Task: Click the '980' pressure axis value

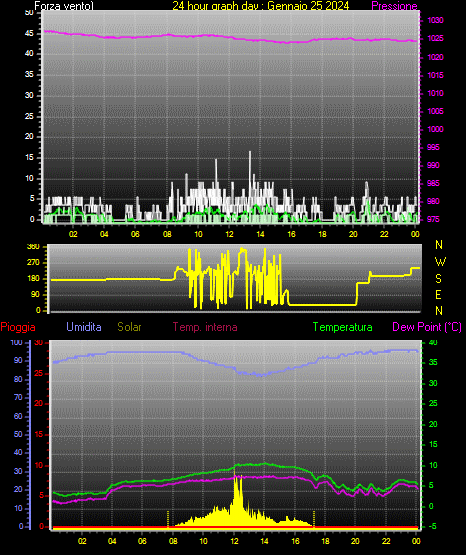Action: [x=433, y=201]
